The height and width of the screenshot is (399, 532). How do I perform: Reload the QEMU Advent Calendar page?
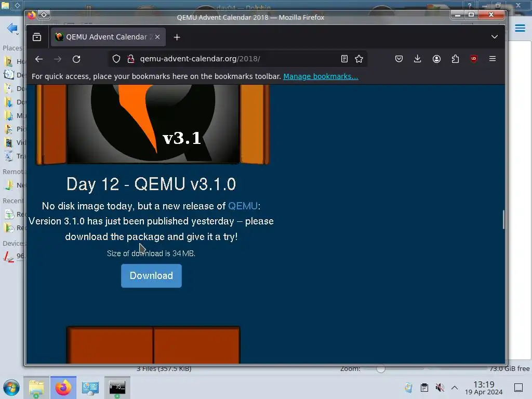77,59
